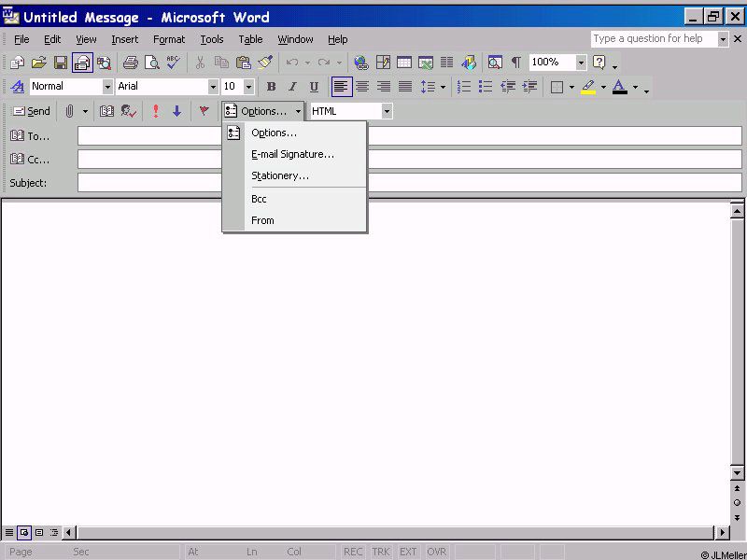This screenshot has height=560, width=747.
Task: Set low importance with blue arrow icon
Action: 176,111
